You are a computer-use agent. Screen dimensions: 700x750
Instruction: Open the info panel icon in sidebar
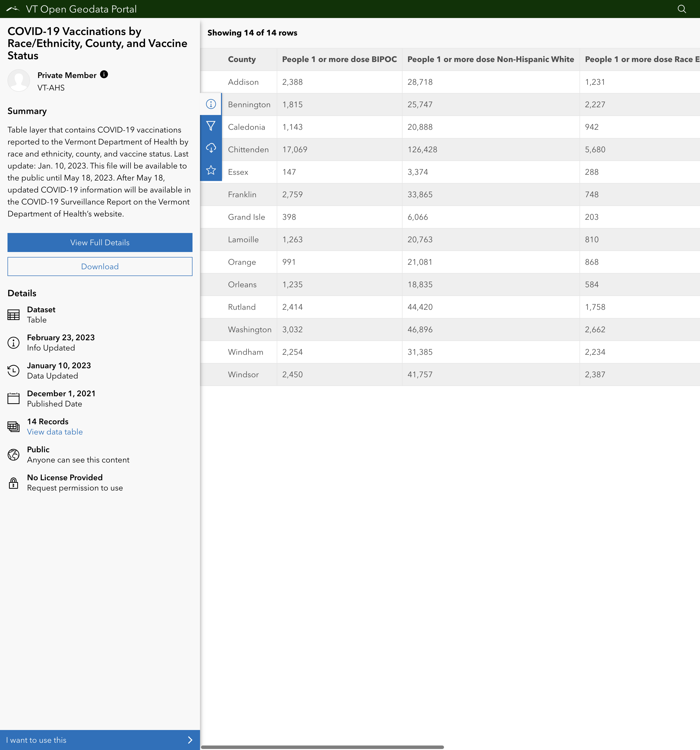coord(211,104)
